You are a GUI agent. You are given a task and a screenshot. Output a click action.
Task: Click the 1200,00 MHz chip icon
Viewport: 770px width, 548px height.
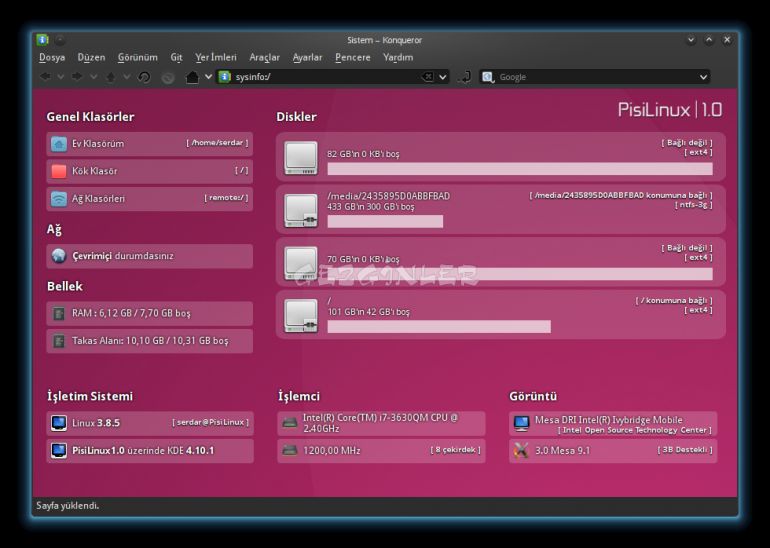[x=290, y=450]
